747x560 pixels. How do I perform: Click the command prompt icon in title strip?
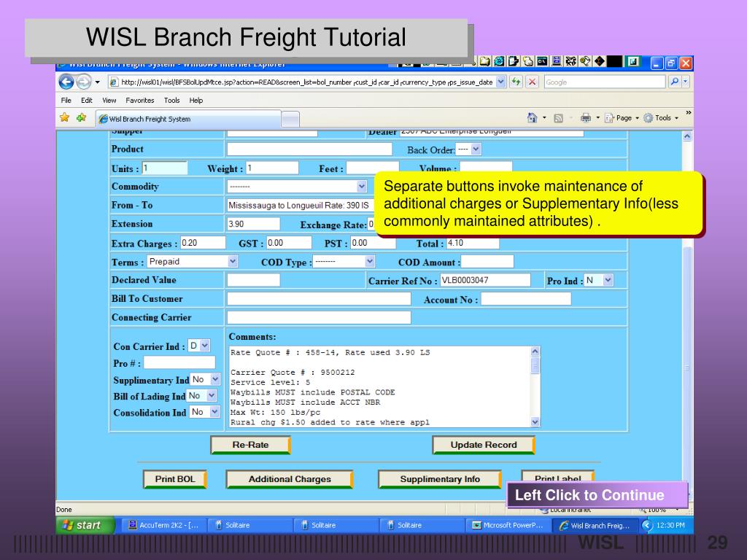coord(542,61)
